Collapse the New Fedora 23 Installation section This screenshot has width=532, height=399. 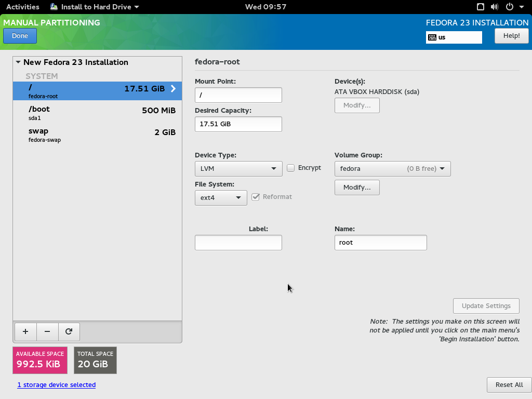[x=18, y=62]
